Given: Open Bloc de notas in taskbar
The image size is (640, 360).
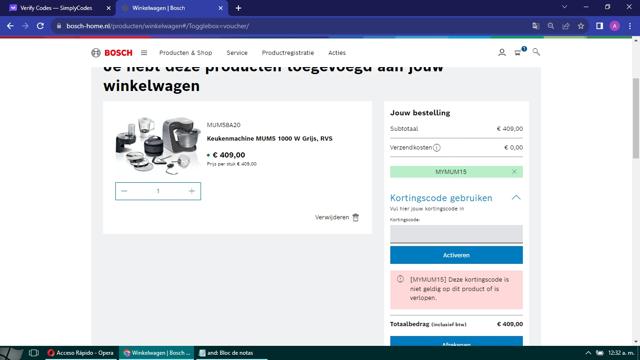Looking at the screenshot, I should click(230, 353).
